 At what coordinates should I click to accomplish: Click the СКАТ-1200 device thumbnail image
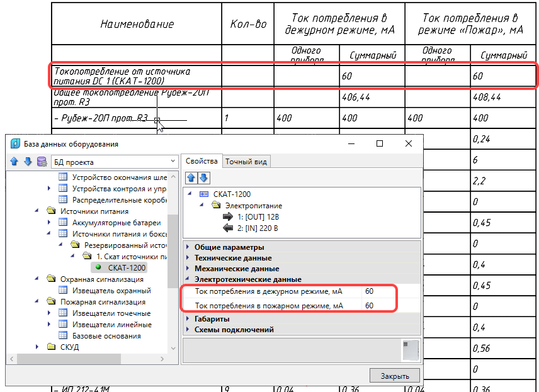(411, 350)
